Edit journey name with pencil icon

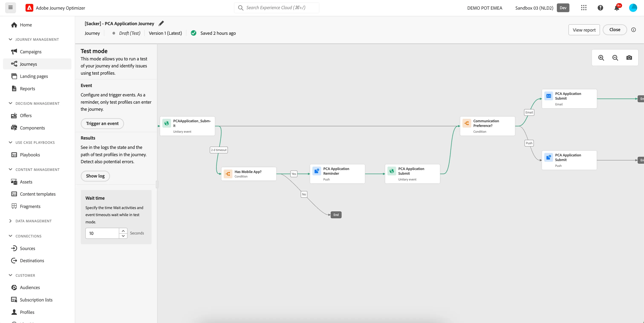[x=161, y=23]
